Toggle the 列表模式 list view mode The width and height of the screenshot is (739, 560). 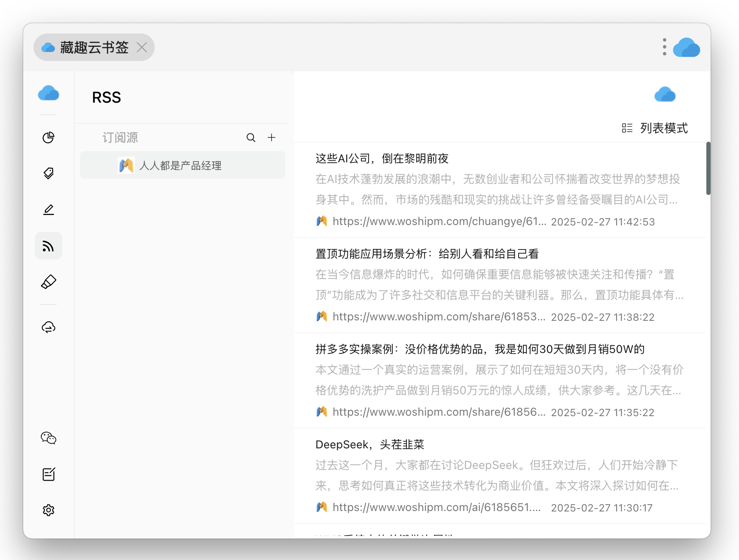[655, 128]
